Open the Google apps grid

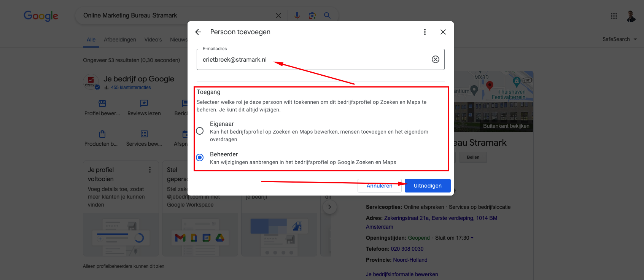click(x=614, y=16)
